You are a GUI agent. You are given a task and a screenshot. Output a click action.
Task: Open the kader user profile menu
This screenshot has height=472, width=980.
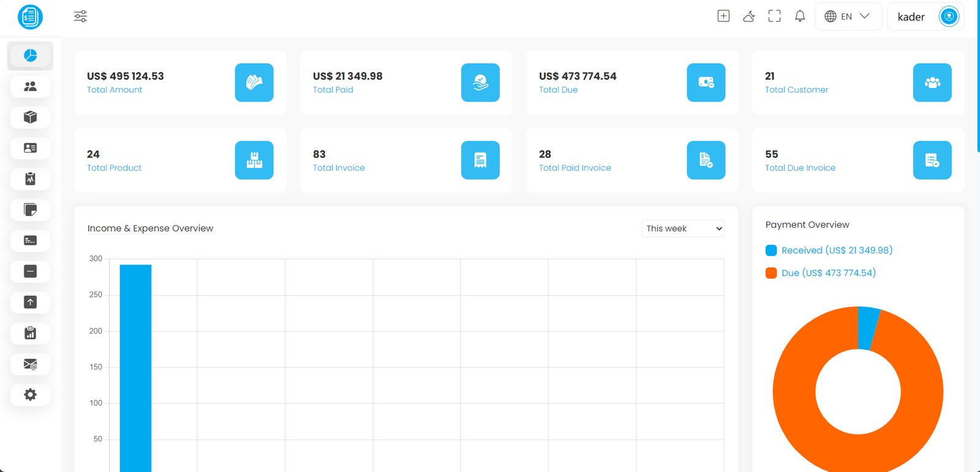(x=925, y=17)
